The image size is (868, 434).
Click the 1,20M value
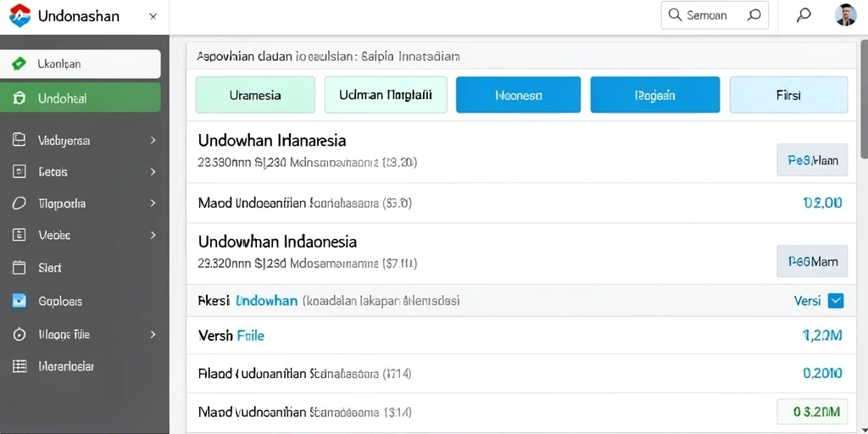[x=822, y=334]
